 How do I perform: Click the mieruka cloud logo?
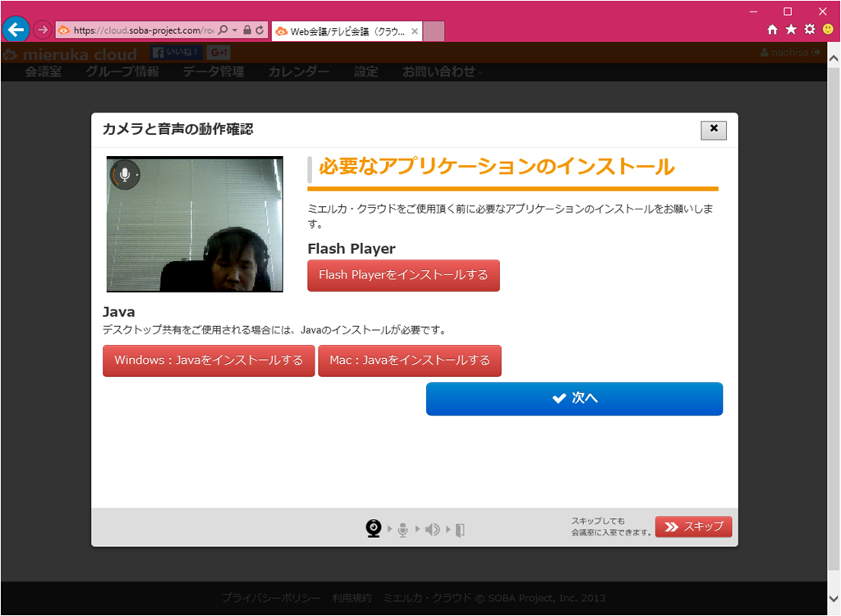pyautogui.click(x=71, y=54)
